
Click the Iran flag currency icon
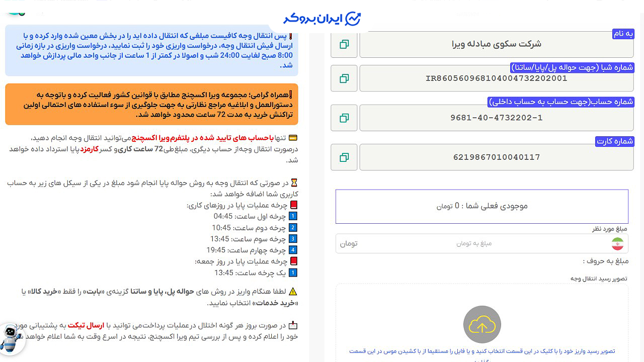click(x=617, y=244)
